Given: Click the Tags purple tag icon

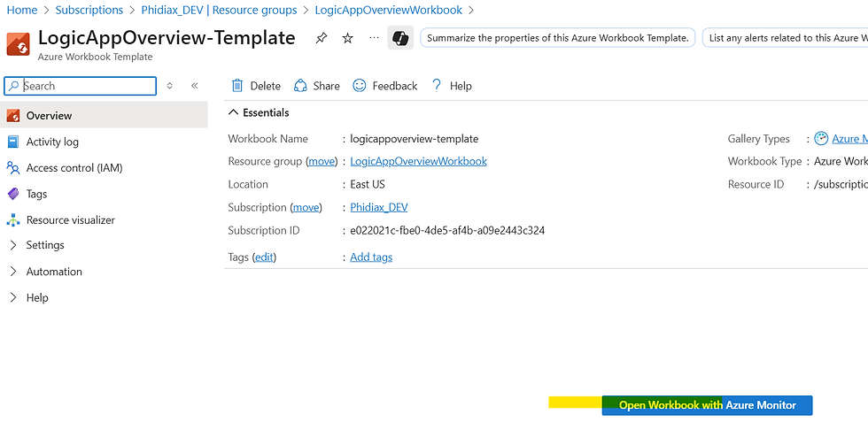Looking at the screenshot, I should [x=13, y=194].
